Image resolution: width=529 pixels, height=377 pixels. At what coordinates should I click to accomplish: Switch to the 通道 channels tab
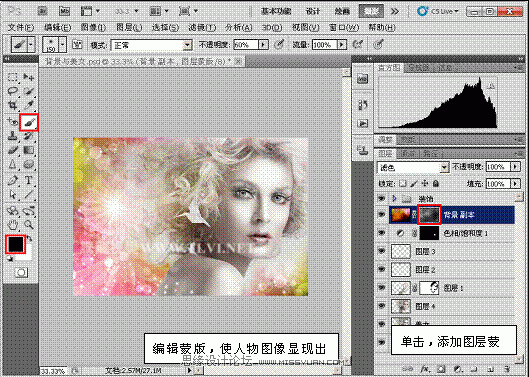pos(408,154)
